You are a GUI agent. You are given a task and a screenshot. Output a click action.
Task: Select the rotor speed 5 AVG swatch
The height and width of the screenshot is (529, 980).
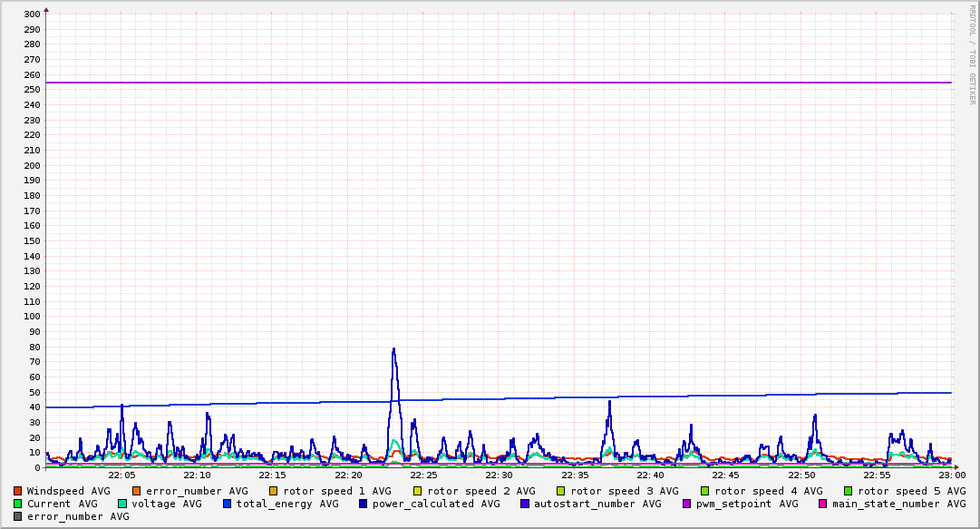click(x=849, y=491)
